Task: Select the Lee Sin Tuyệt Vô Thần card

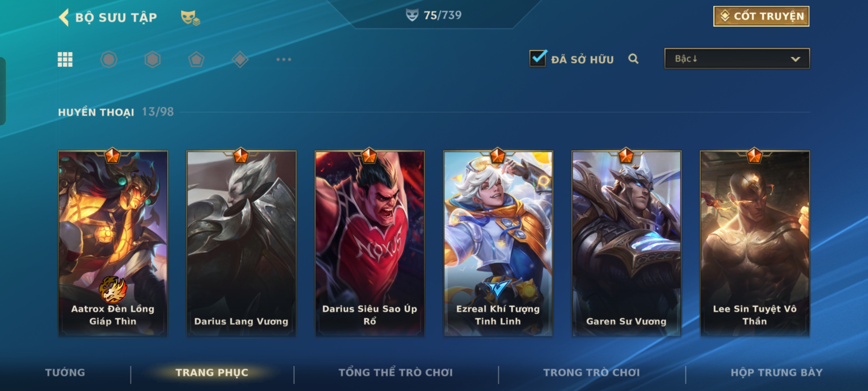Action: pos(755,244)
